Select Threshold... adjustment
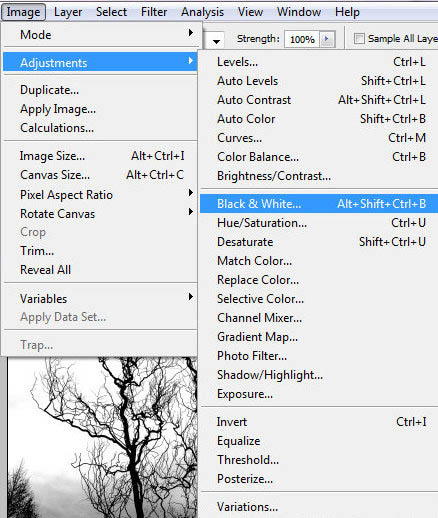The width and height of the screenshot is (438, 518). pos(319,460)
